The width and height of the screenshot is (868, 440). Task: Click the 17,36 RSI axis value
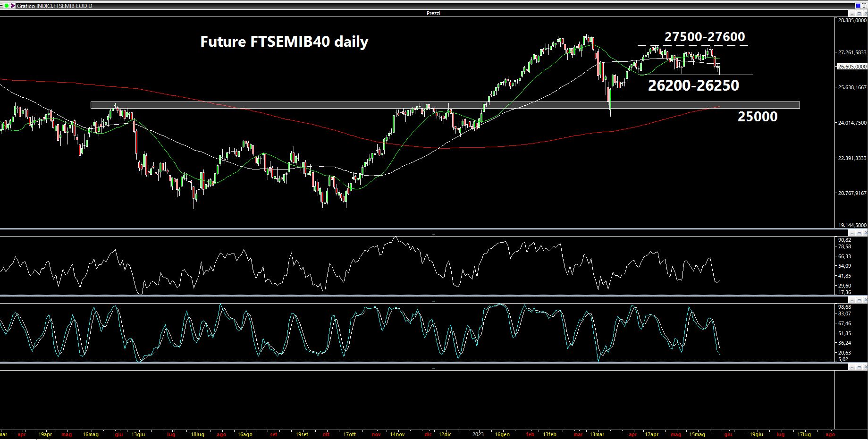click(844, 292)
